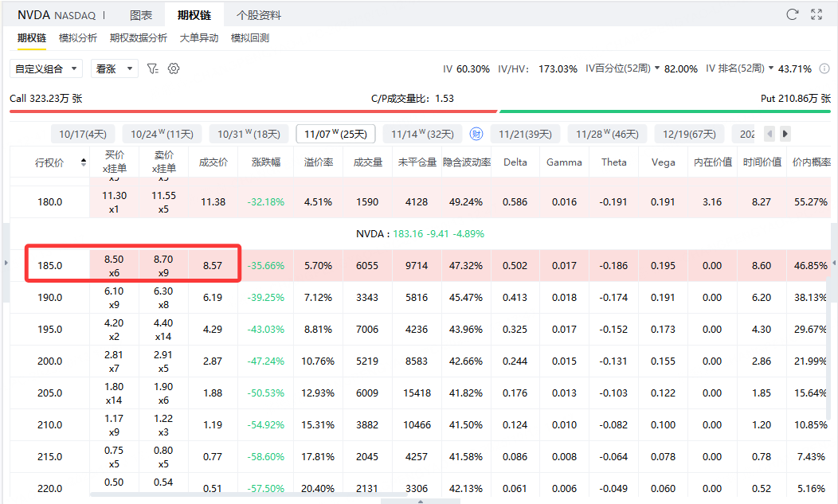This screenshot has width=838, height=504.
Task: Open the option chain settings gear
Action: [x=174, y=68]
